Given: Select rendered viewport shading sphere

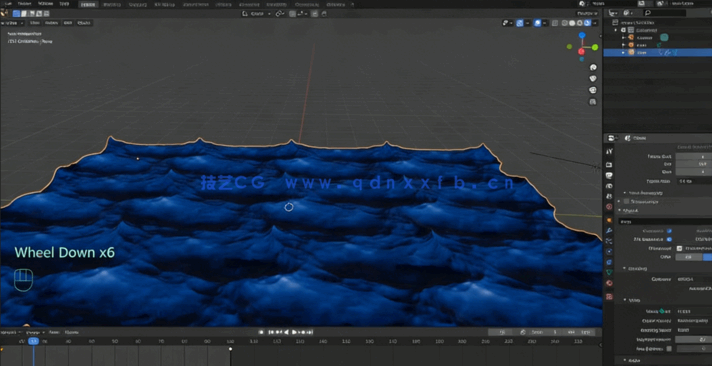Looking at the screenshot, I should (587, 23).
